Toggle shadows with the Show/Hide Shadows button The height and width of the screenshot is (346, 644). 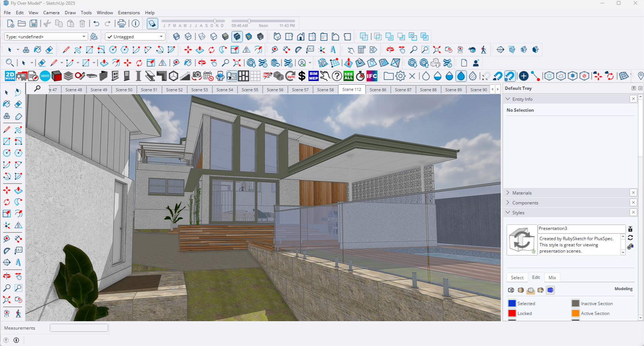click(x=152, y=24)
